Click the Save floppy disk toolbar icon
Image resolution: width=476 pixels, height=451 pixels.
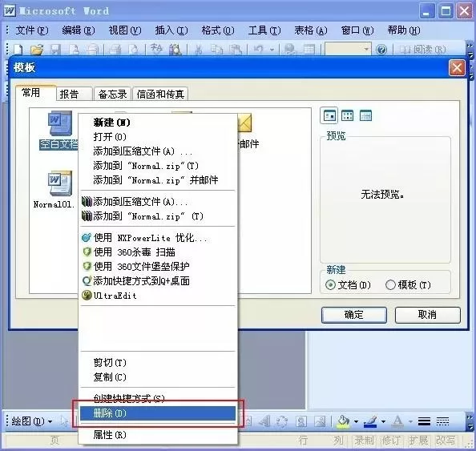point(55,50)
